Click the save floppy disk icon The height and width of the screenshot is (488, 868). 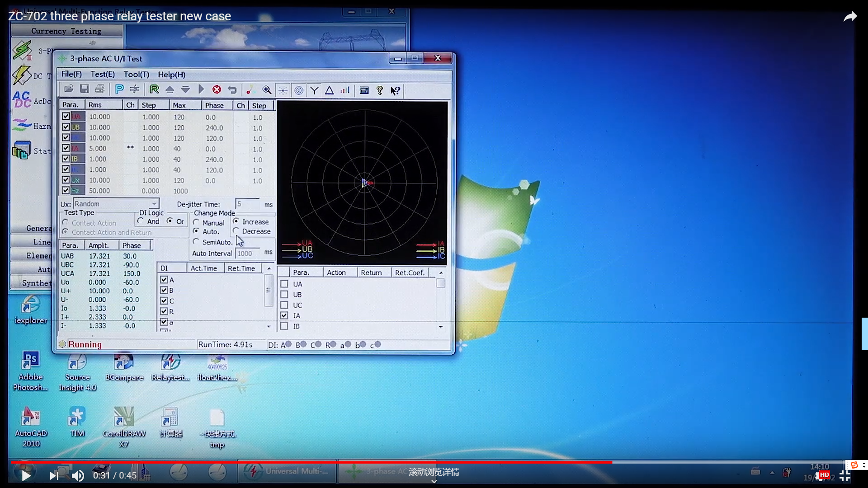[x=84, y=89]
